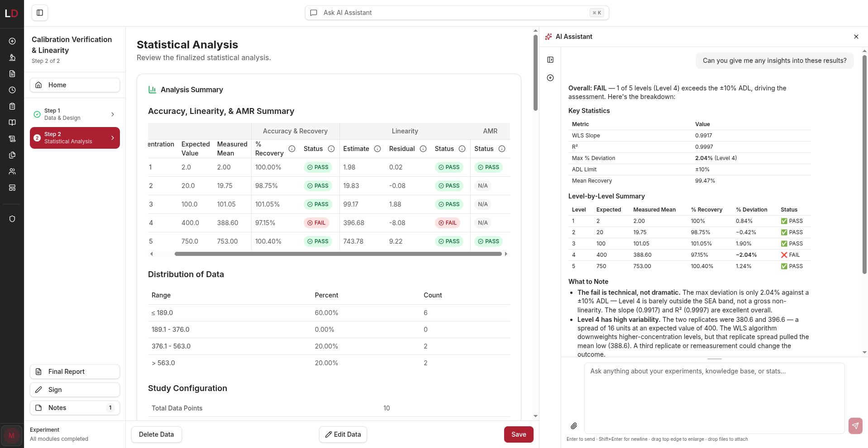Screen dimensions: 868x448
Task: Open the open-book icon in the left rail
Action: [12, 123]
